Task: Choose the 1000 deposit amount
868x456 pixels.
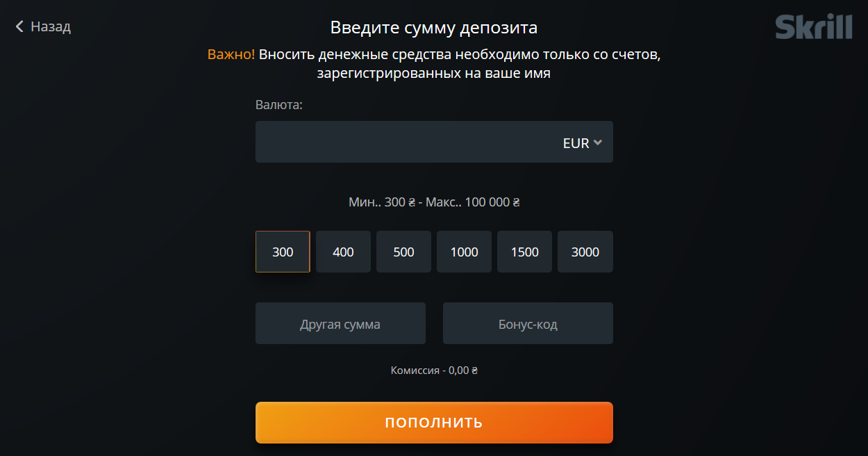Action: (x=464, y=252)
